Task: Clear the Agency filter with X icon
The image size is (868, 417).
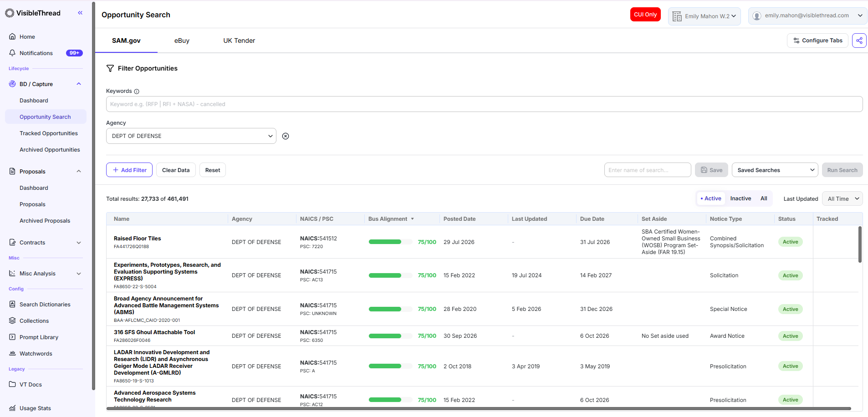Action: point(286,136)
